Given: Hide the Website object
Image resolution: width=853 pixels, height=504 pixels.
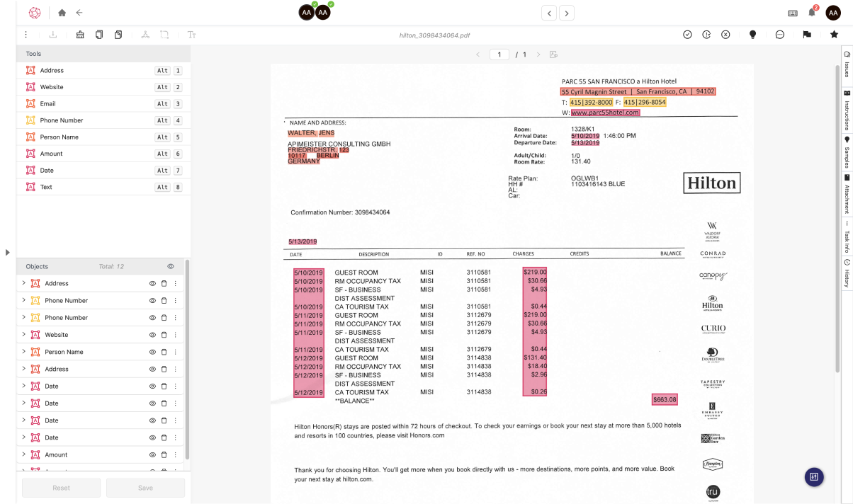Looking at the screenshot, I should 152,335.
